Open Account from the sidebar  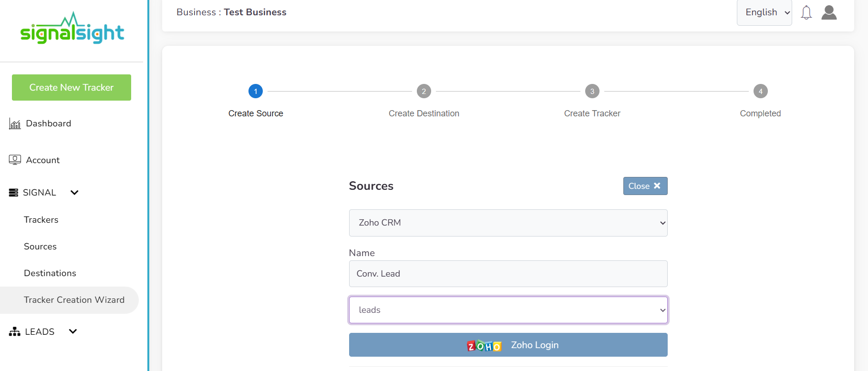(x=43, y=160)
